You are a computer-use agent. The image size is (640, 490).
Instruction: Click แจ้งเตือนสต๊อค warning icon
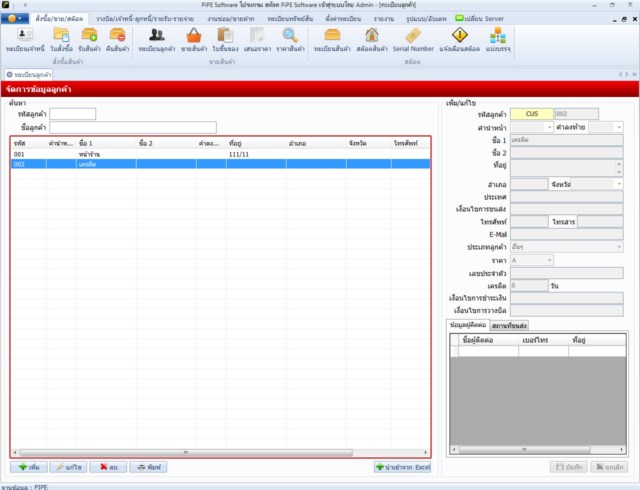pos(460,40)
